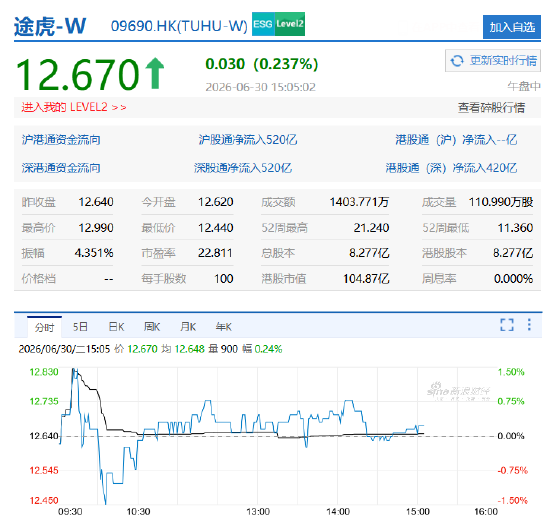Open 进入我的 LEVEL2 link
This screenshot has width=550, height=516.
click(x=74, y=107)
